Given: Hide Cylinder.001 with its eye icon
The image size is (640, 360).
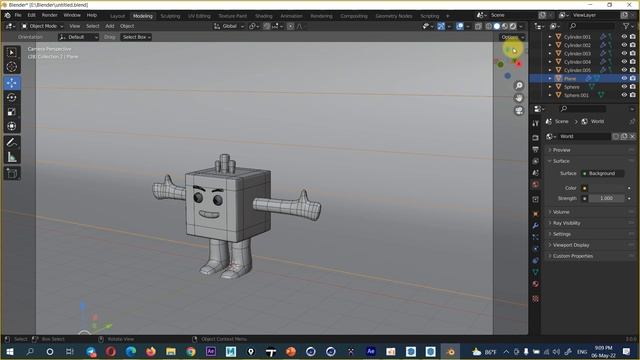Looking at the screenshot, I should tap(624, 37).
